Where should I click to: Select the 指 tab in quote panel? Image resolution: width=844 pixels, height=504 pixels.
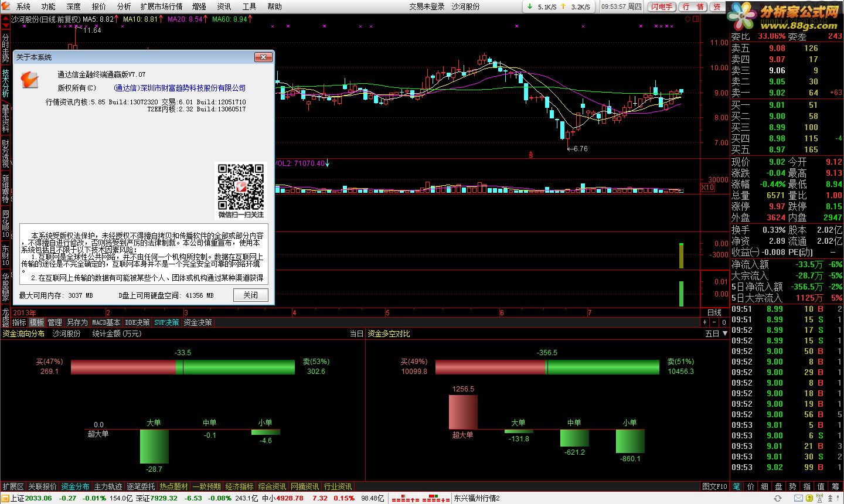[x=807, y=486]
